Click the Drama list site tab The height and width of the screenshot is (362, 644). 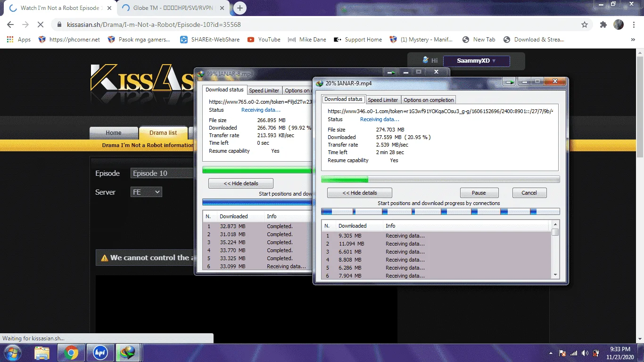pyautogui.click(x=163, y=133)
